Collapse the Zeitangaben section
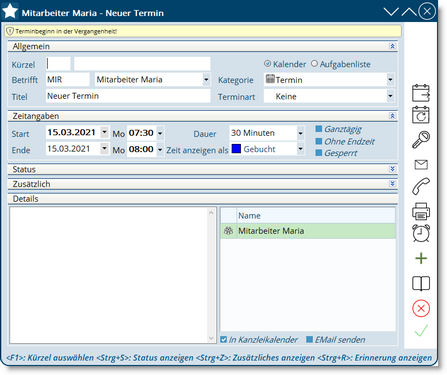Screen dimensions: 447x375 392,116
